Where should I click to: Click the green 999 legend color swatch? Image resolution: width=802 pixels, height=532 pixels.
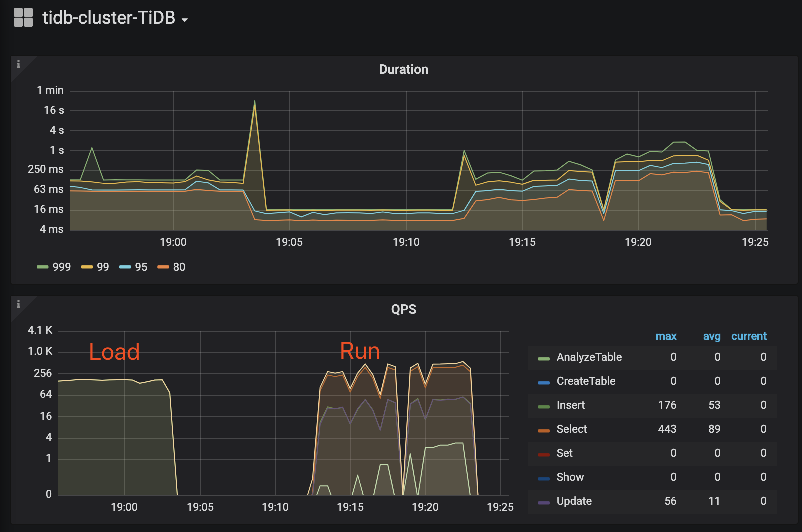coord(42,267)
